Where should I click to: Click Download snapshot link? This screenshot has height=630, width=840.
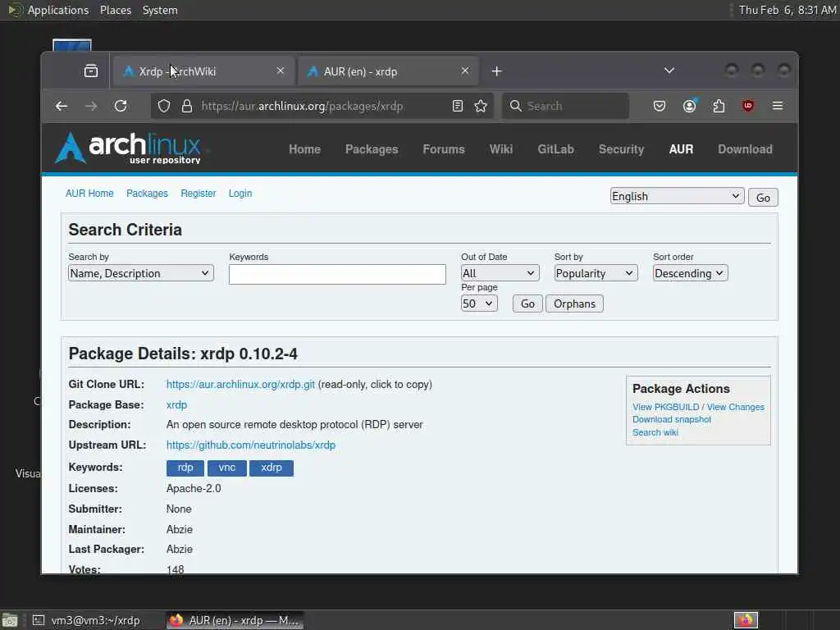[672, 419]
